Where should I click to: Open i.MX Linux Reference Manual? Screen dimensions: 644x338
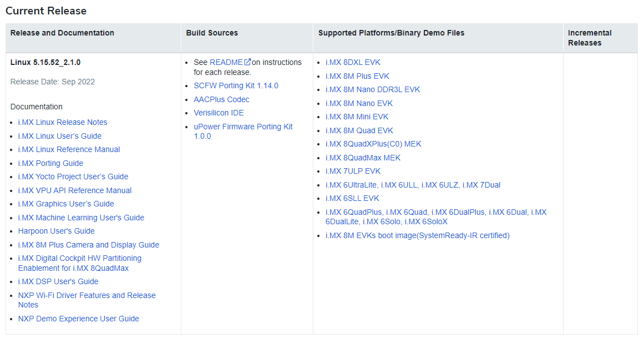69,149
